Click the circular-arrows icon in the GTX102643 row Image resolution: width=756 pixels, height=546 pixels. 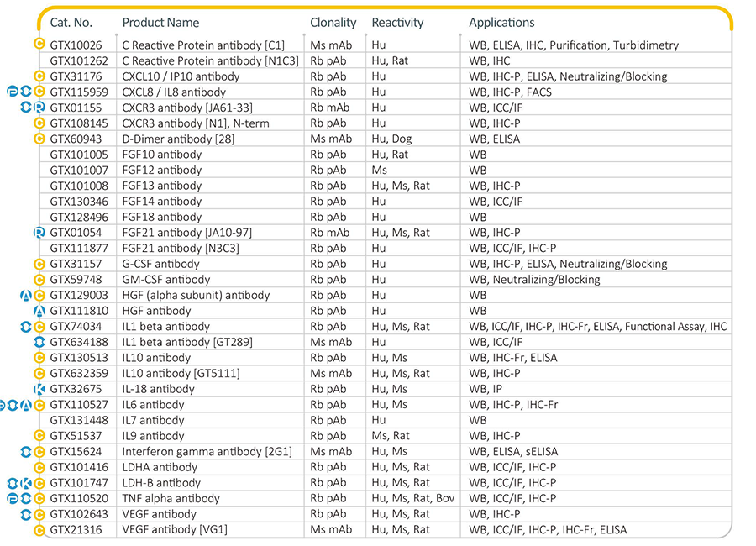click(26, 514)
